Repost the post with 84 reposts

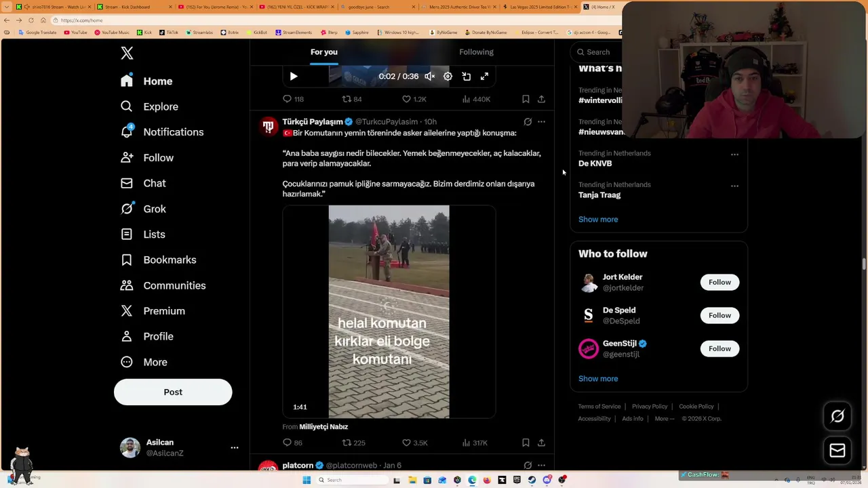point(352,99)
